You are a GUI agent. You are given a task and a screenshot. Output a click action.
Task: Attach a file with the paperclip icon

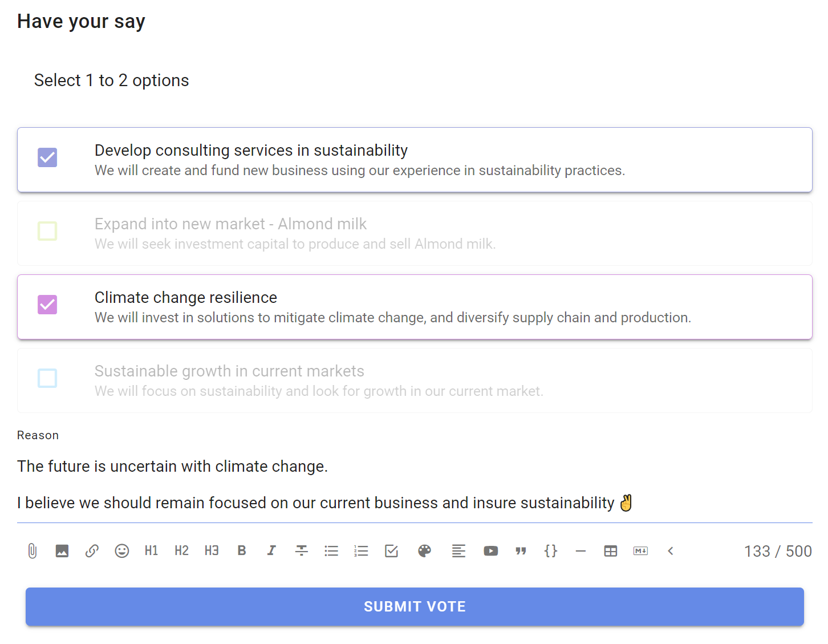(x=33, y=551)
